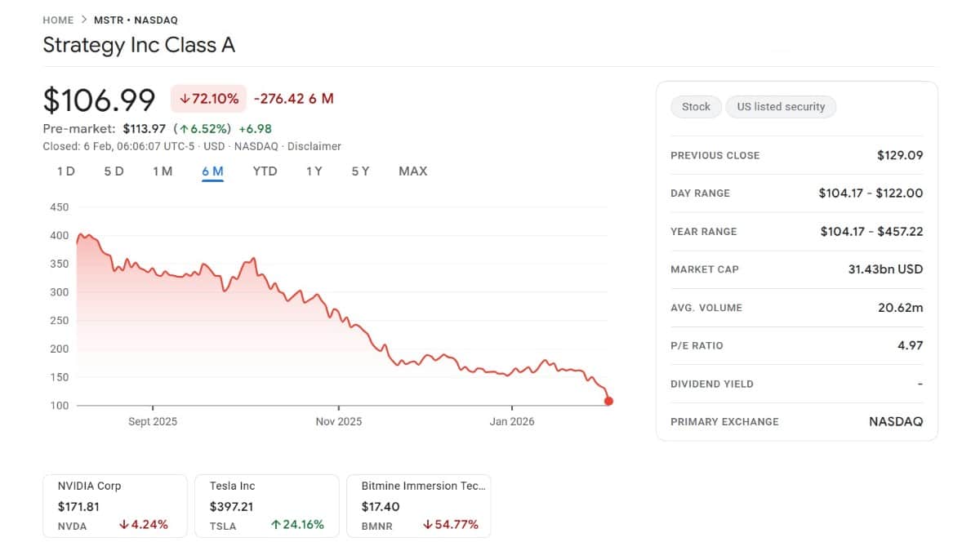Click the red down-arrow icon beside 72.10%

point(185,98)
